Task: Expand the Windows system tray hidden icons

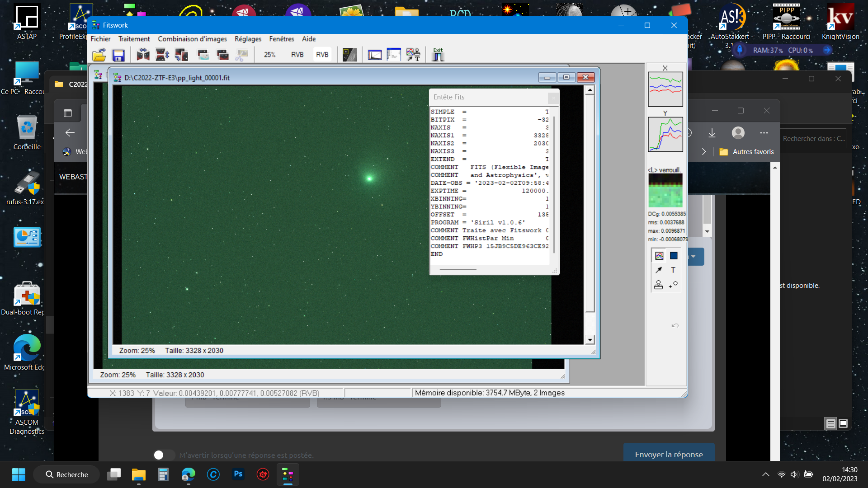Action: point(765,474)
